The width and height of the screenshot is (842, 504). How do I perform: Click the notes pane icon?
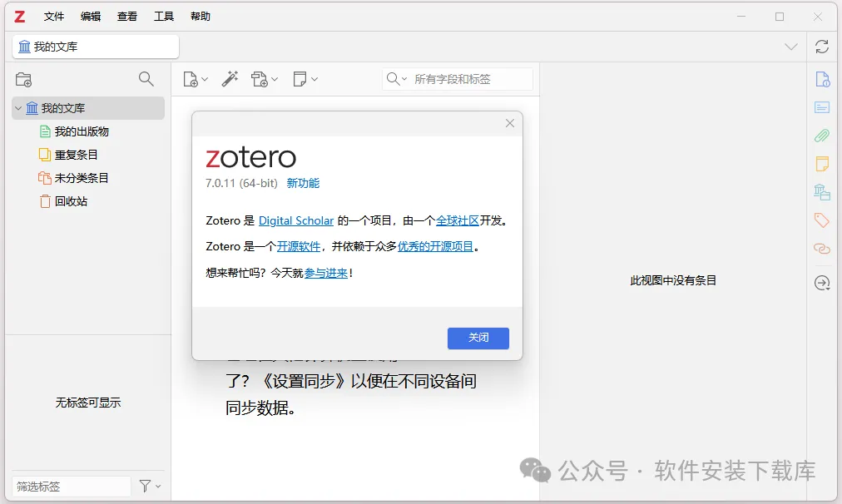pyautogui.click(x=821, y=164)
